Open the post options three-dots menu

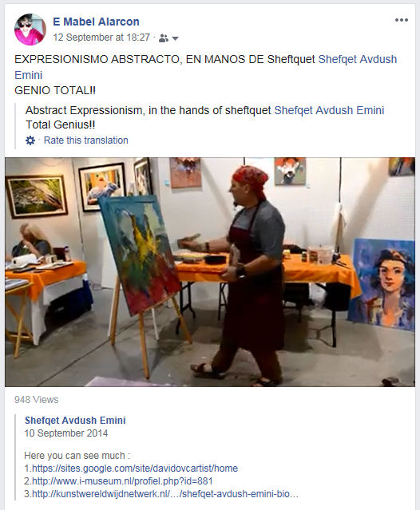[402, 20]
